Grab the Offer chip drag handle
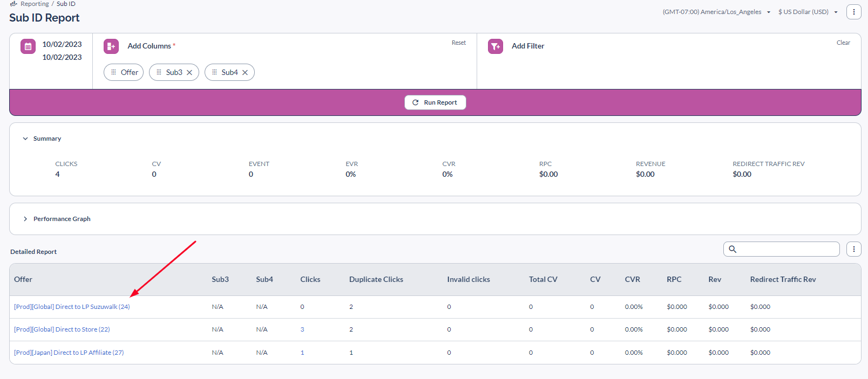The height and width of the screenshot is (379, 868). point(113,72)
